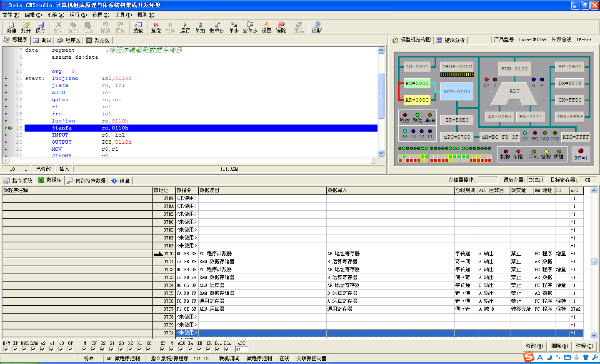Open the 汇编(A) menu

point(56,15)
